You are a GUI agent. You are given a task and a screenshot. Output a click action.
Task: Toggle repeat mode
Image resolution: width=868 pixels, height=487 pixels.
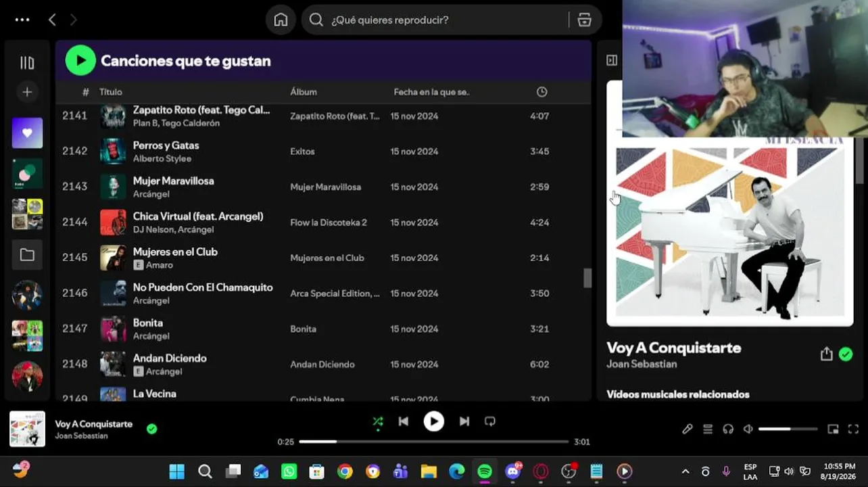(490, 421)
